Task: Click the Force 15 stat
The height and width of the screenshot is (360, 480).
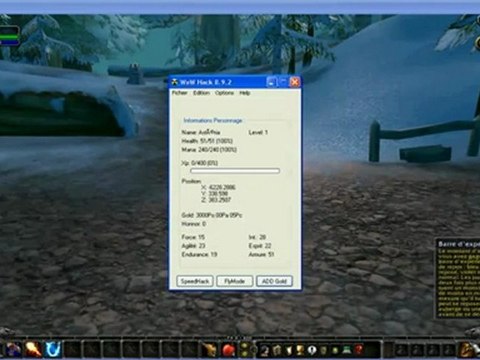Action: click(x=193, y=237)
